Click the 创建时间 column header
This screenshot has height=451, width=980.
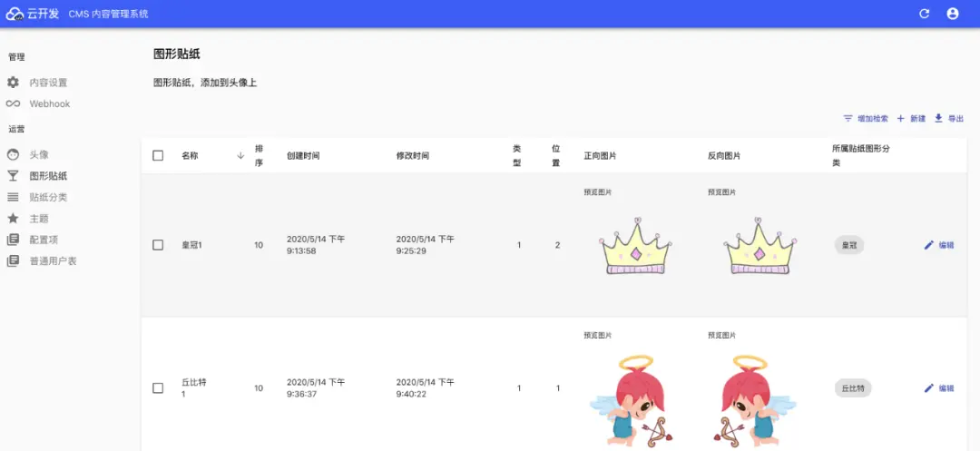303,155
